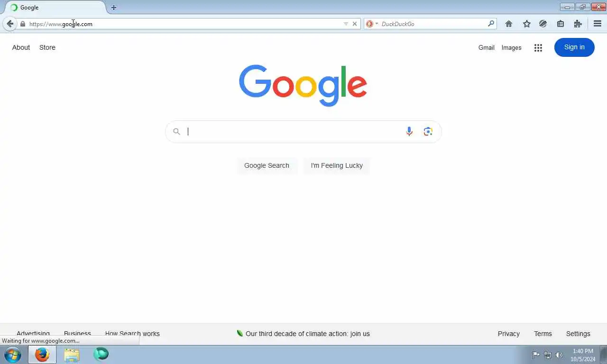Open the Google apps grid icon
Screen dimensions: 607x364
pos(538,47)
